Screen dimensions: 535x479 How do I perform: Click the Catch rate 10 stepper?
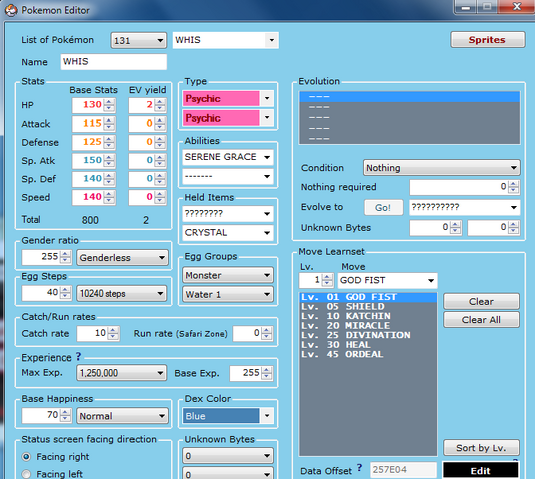tap(113, 333)
